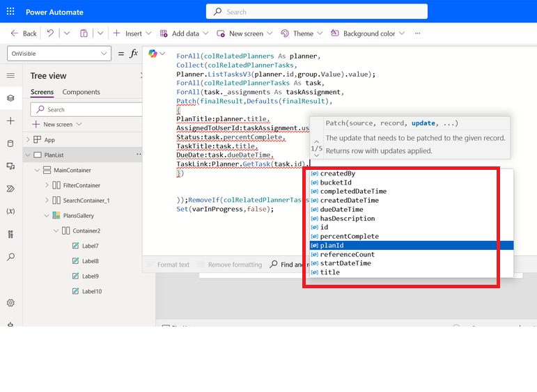Collapse the PlansGallery node
Screen dimensions: 537x392
pos(47,216)
